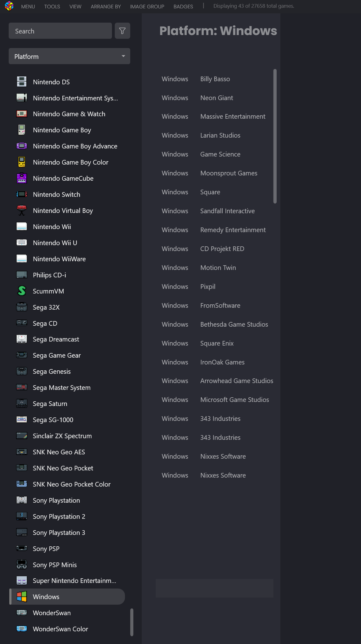Select the Motion Twin game row
The height and width of the screenshot is (644, 361).
(x=214, y=268)
